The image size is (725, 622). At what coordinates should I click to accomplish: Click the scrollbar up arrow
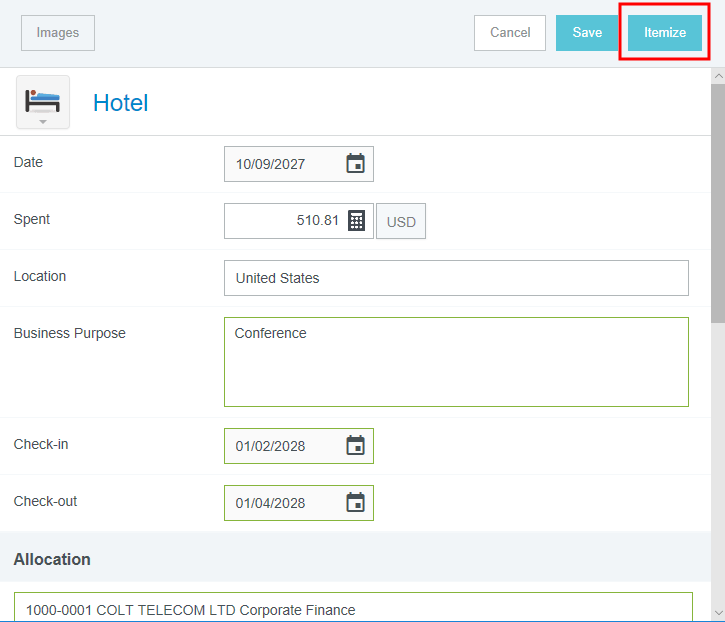717,76
